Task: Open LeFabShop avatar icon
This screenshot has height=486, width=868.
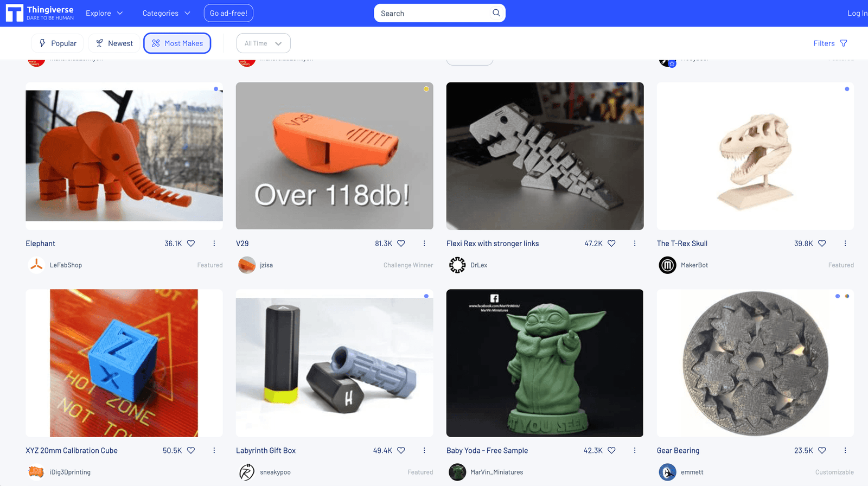Action: [x=36, y=265]
